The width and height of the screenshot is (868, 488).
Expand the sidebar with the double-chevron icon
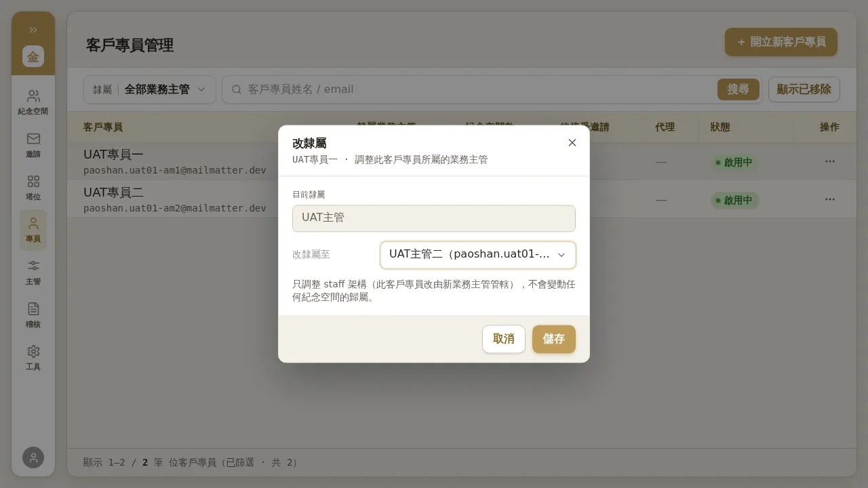(33, 30)
